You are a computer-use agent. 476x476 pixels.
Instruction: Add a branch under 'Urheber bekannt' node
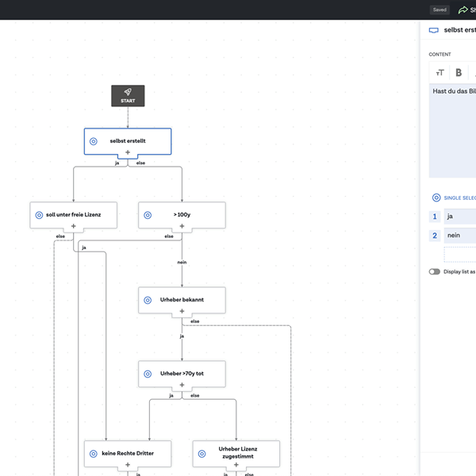coord(182,311)
